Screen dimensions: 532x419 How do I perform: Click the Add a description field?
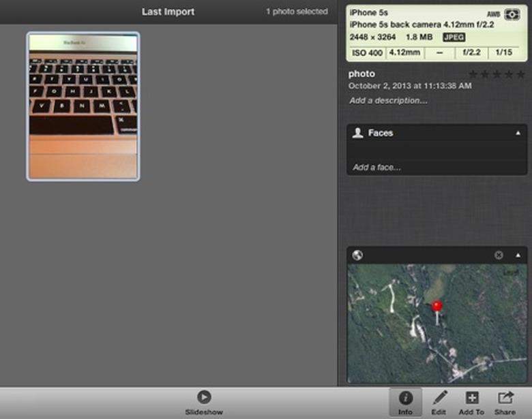point(388,100)
